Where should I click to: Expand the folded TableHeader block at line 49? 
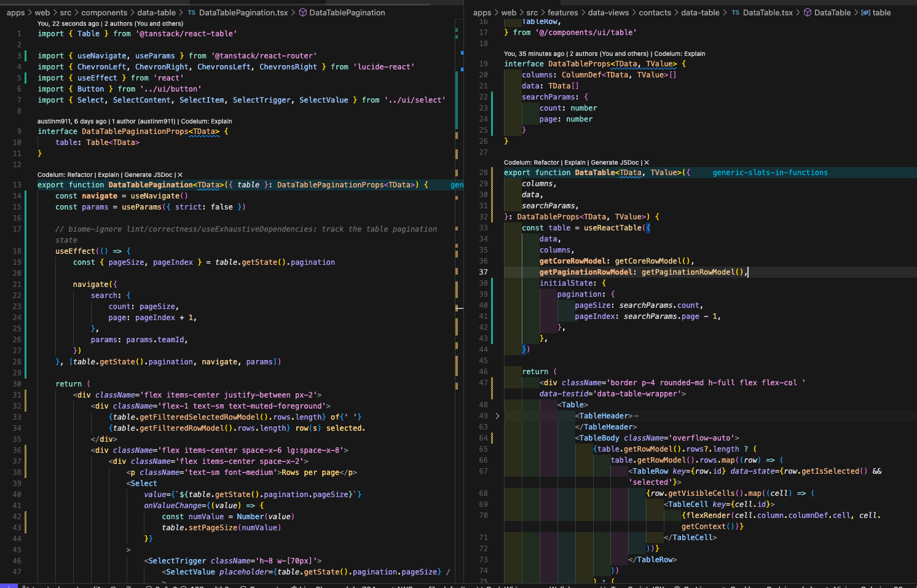(497, 416)
